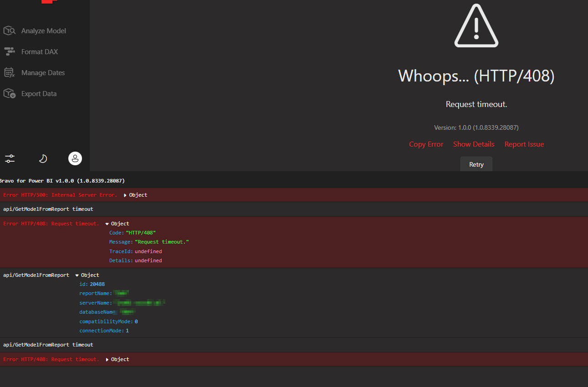Screen dimensions: 588x387
Task: Click the warning triangle icon
Action: [476, 25]
